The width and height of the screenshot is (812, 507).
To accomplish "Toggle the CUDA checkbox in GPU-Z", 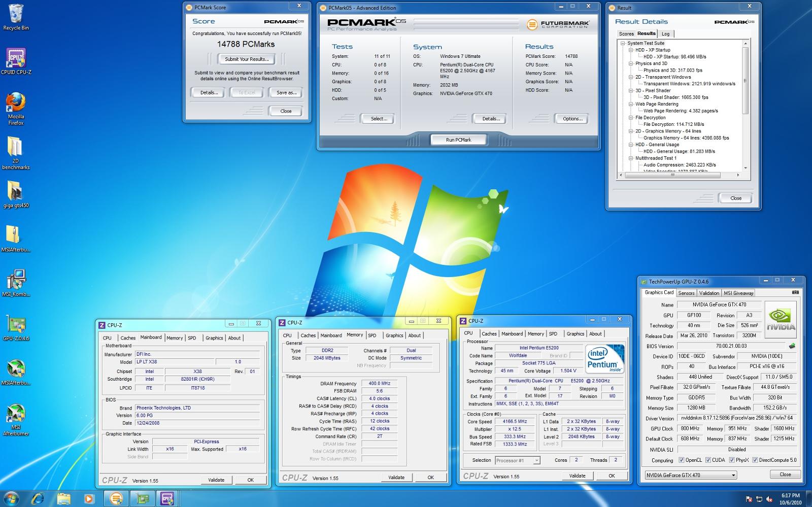I will [x=708, y=460].
